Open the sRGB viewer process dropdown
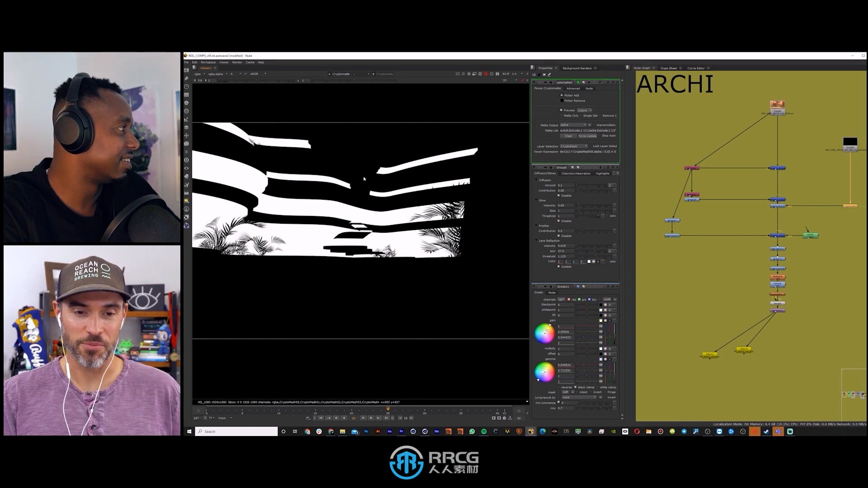Viewport: 868px width, 488px height. [258, 74]
